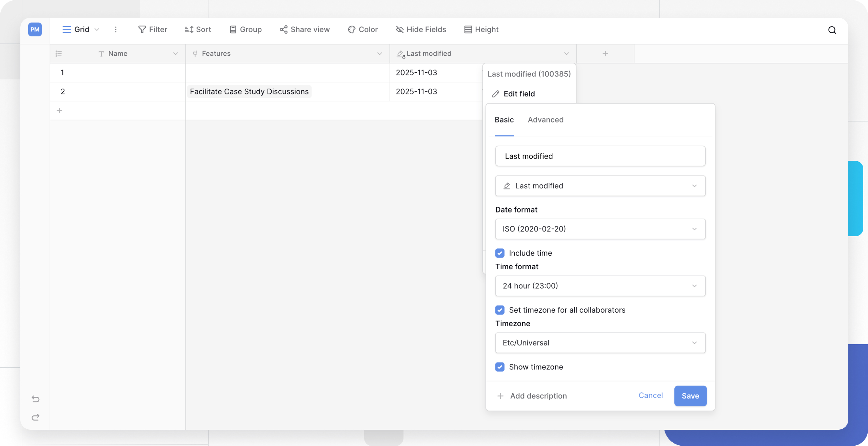Click the Color palette icon

(x=352, y=30)
